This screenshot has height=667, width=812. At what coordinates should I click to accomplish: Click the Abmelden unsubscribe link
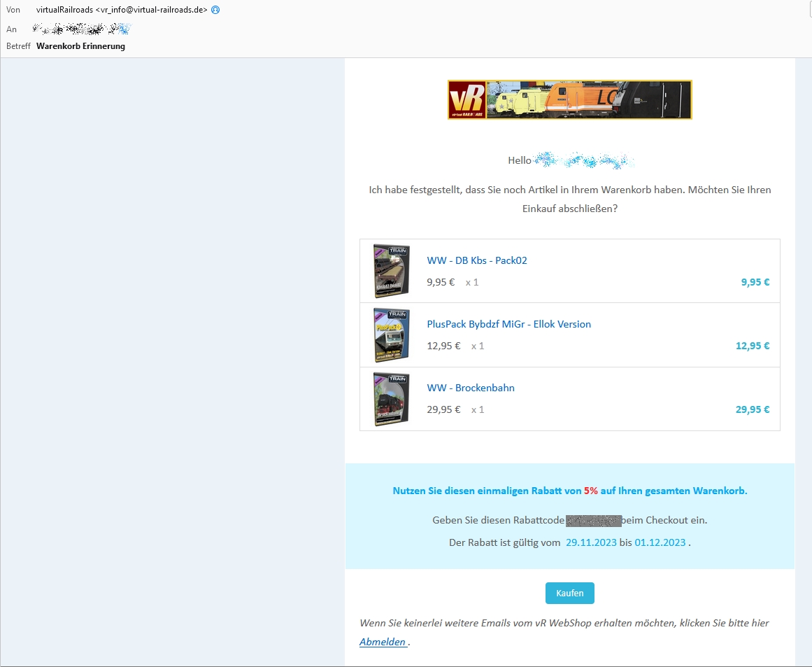click(383, 642)
